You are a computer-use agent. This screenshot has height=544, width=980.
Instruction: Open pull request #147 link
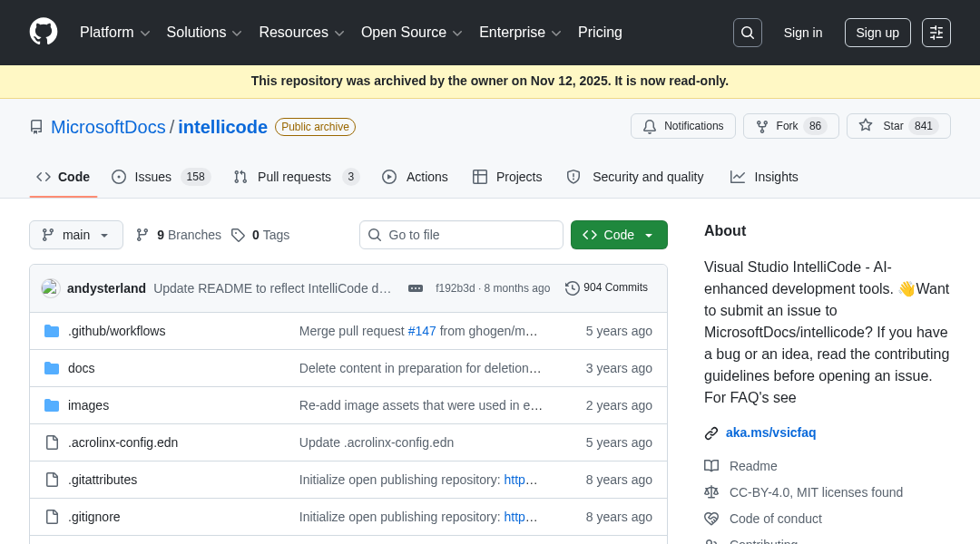[x=422, y=331]
